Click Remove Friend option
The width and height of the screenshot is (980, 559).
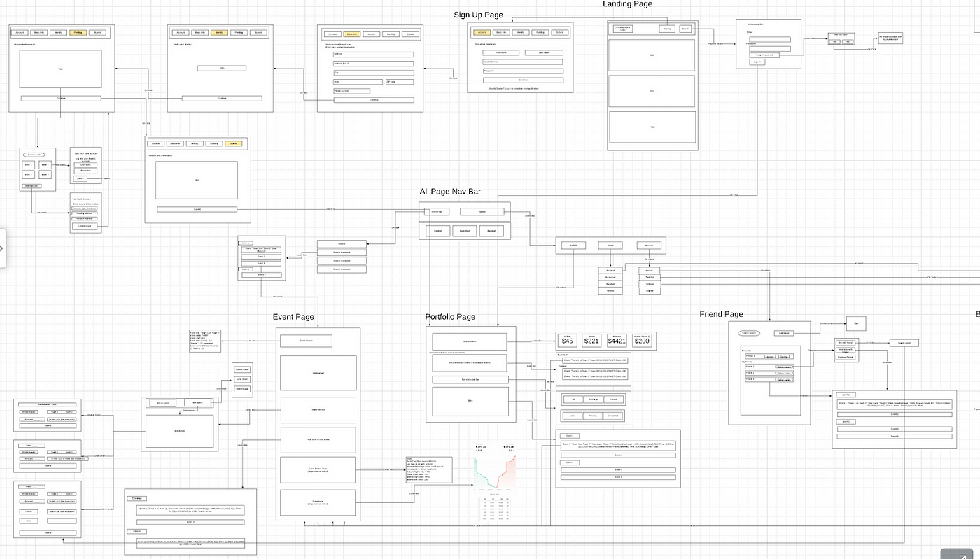pos(846,357)
